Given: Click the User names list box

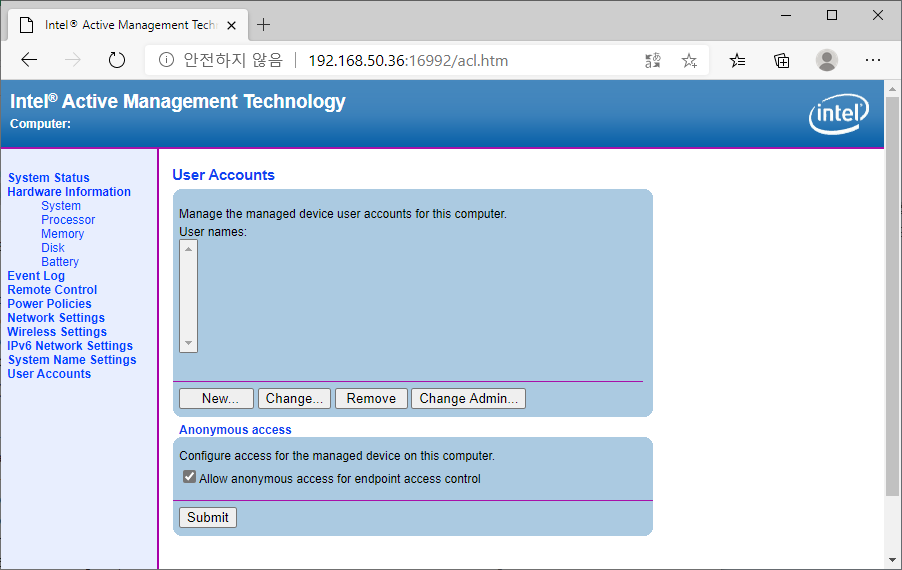Looking at the screenshot, I should [x=188, y=296].
